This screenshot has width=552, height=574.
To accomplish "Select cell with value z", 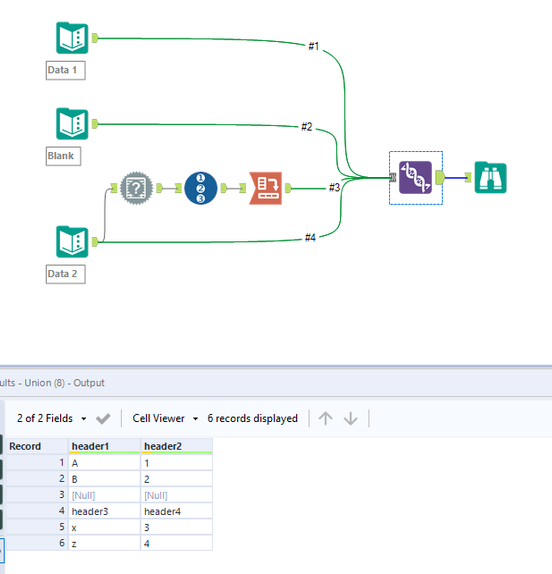I will pyautogui.click(x=104, y=544).
